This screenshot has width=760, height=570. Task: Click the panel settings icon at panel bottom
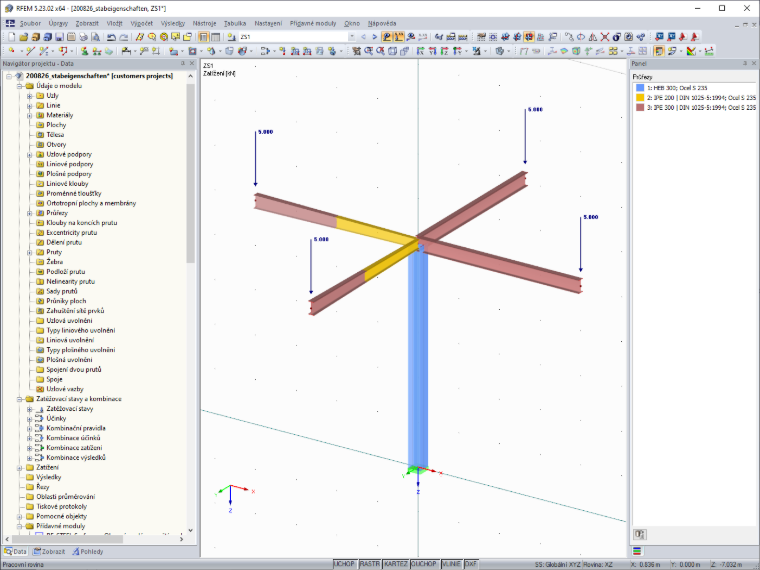(x=640, y=534)
